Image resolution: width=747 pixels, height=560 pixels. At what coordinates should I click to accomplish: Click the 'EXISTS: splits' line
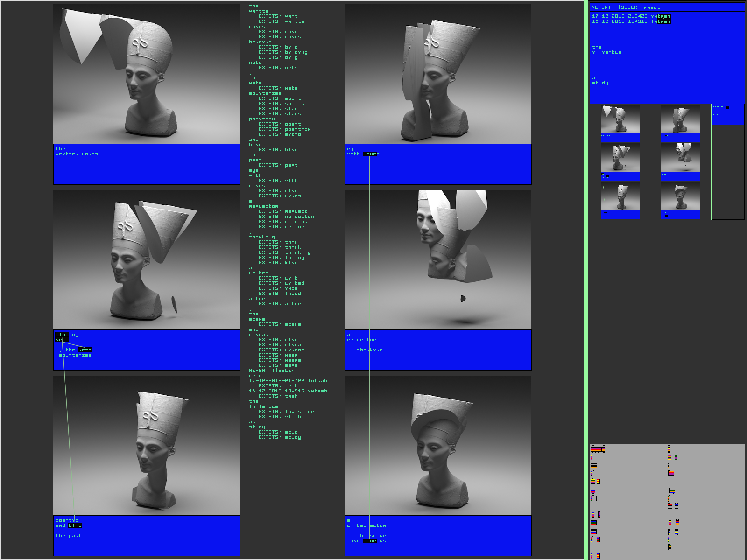(282, 104)
